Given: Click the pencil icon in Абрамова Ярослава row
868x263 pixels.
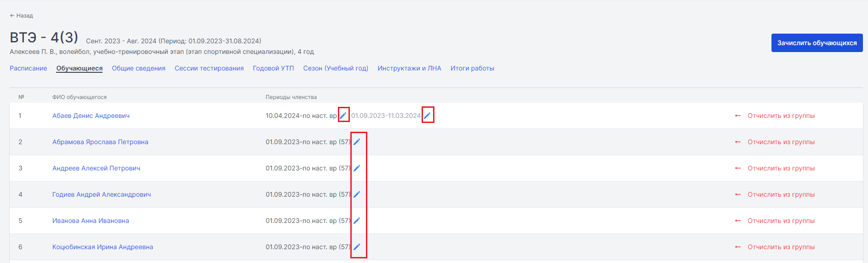Looking at the screenshot, I should pos(357,142).
